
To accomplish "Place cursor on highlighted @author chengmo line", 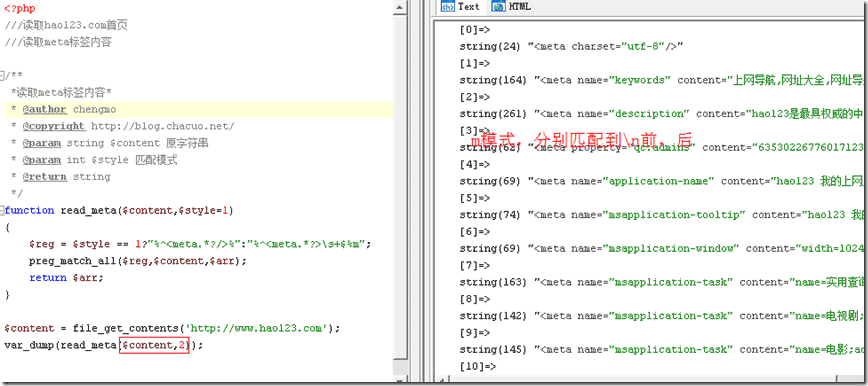I will [197, 110].
